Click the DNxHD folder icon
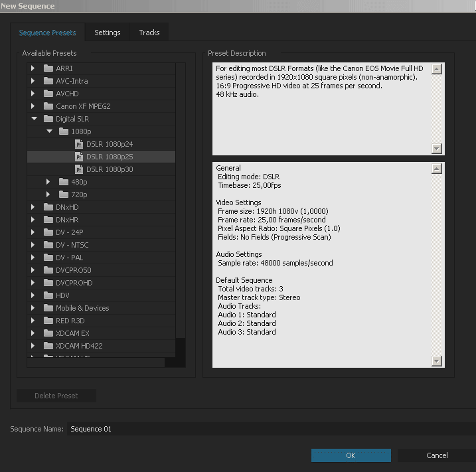Viewport: 476px width, 472px height. pos(48,206)
